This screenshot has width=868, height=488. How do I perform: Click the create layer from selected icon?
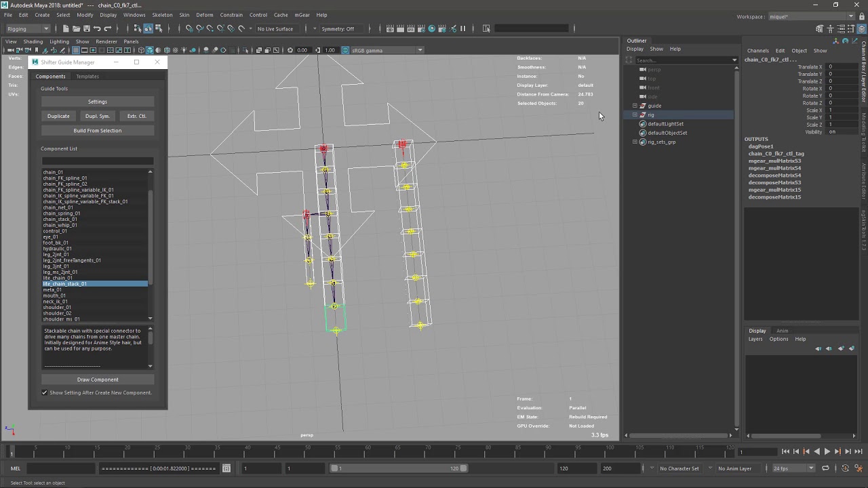pyautogui.click(x=852, y=348)
